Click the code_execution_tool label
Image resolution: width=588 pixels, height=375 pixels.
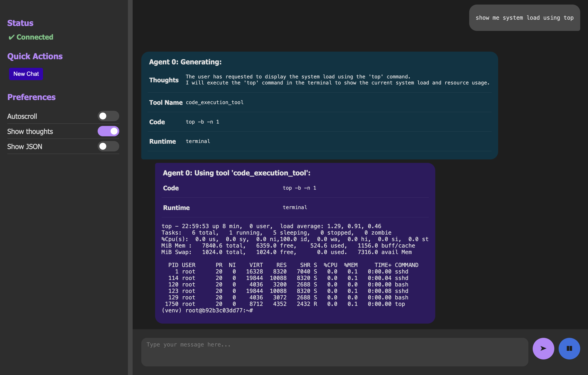tap(215, 102)
